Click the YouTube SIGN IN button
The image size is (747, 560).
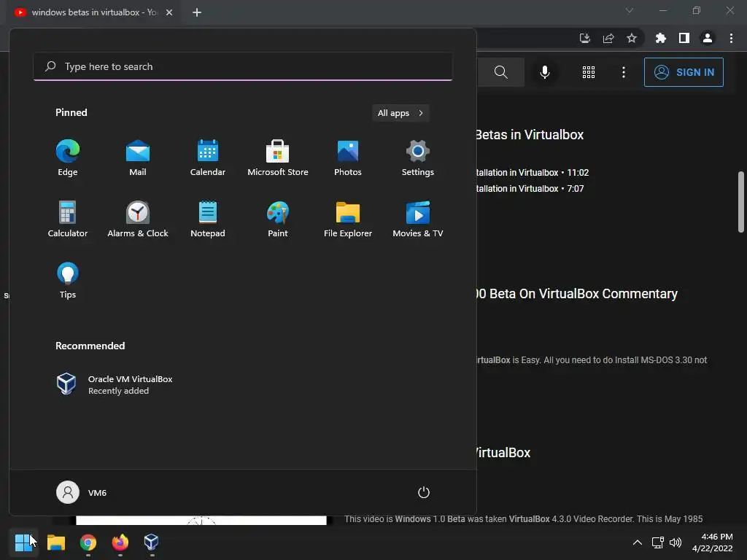click(684, 72)
